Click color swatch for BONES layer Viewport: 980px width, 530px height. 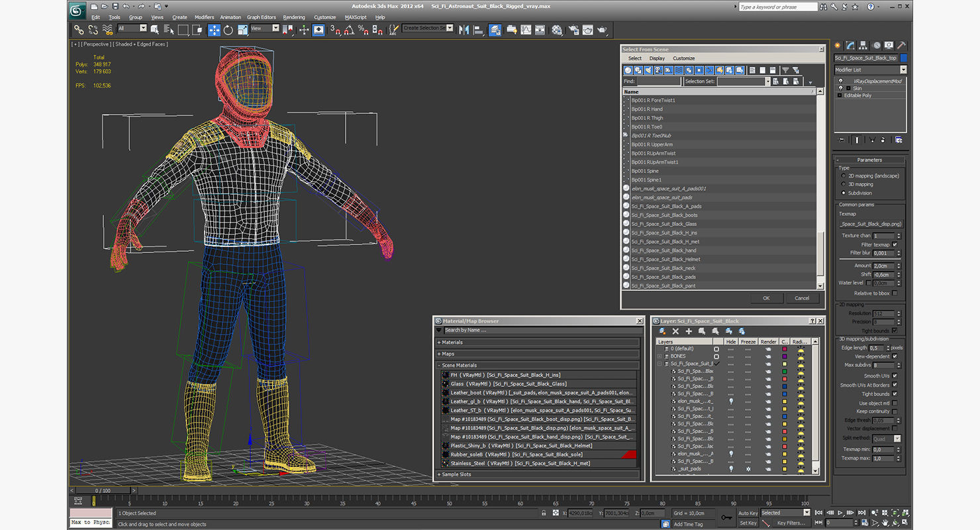point(785,356)
